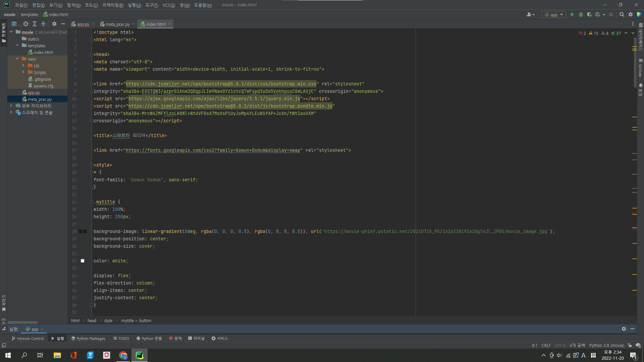The width and height of the screenshot is (644, 362).
Task: Toggle the Python Packages tool window
Action: tap(88, 339)
